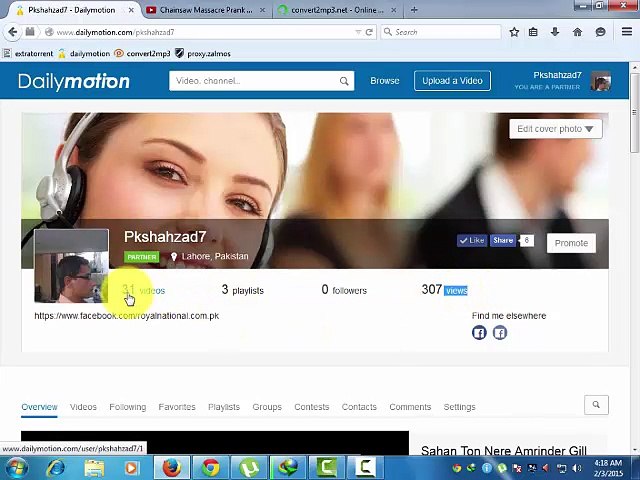Go to the Firefox home icon
This screenshot has width=640, height=480.
coord(578,32)
